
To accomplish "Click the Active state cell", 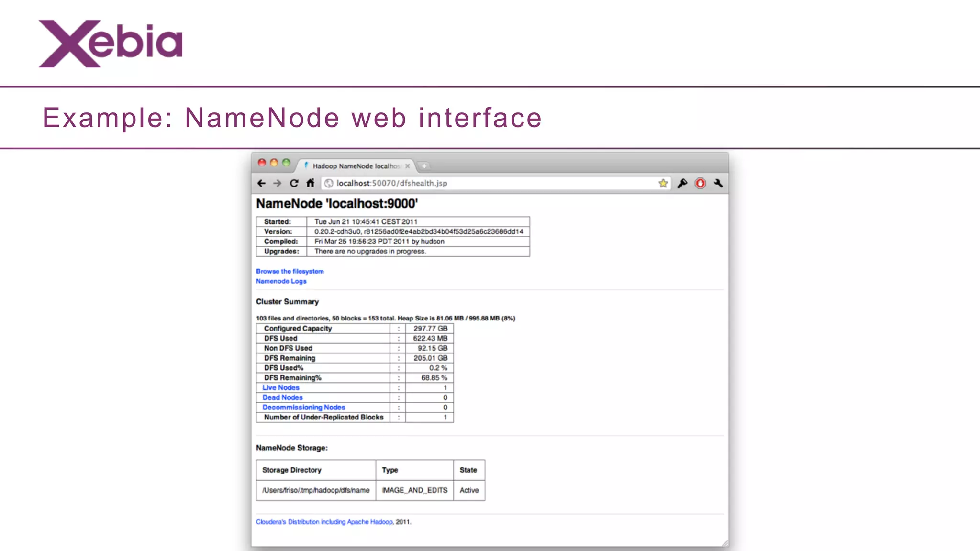I will point(469,490).
